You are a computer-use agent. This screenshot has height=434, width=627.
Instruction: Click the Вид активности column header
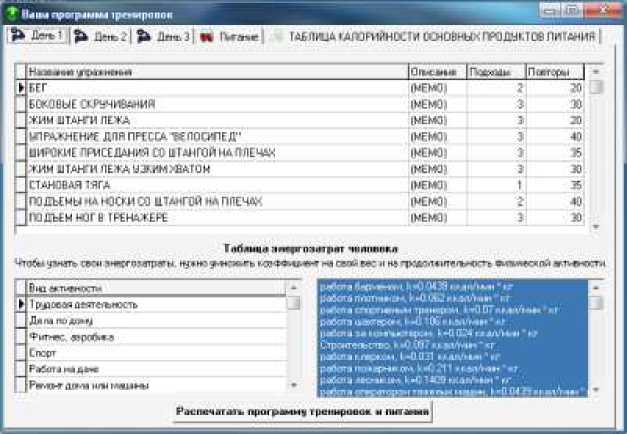pos(156,288)
